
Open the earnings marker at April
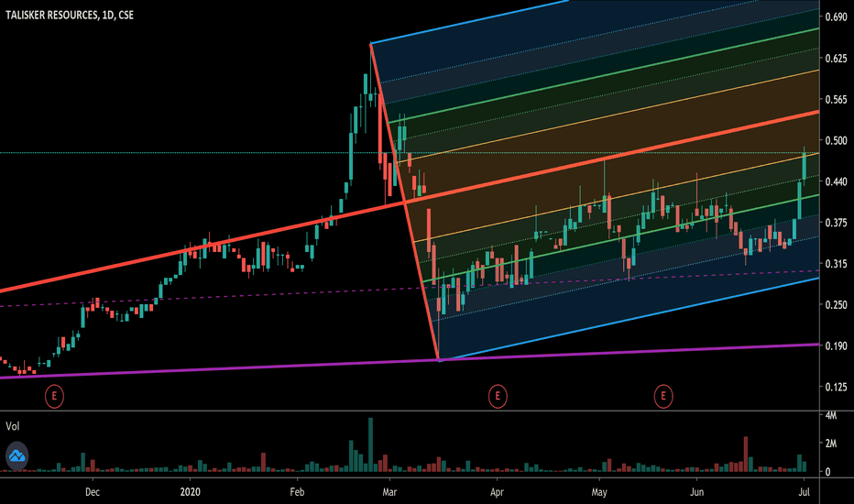coord(498,396)
